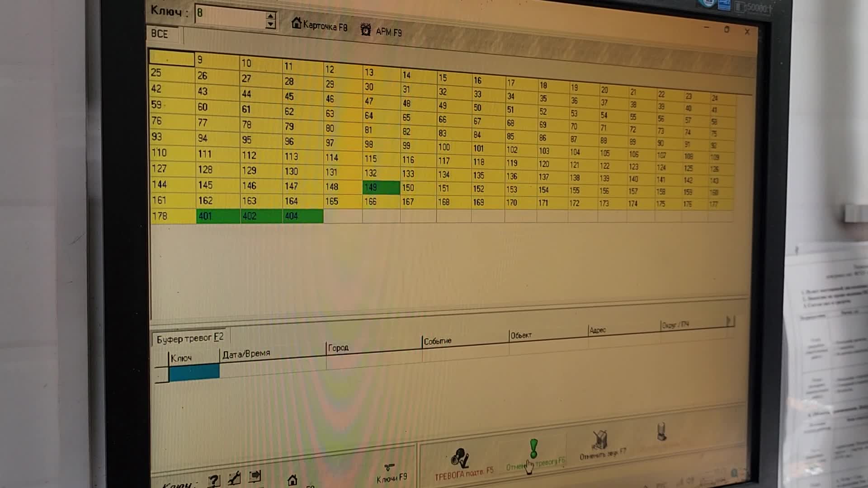Open the Буфер тревог F2 tab
This screenshot has height=488, width=868.
(x=190, y=338)
